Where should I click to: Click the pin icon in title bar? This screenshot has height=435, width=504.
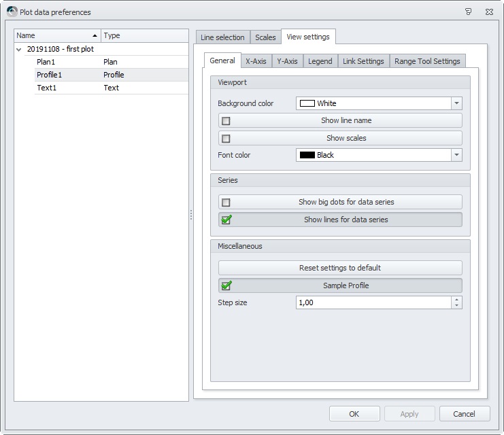coord(469,12)
